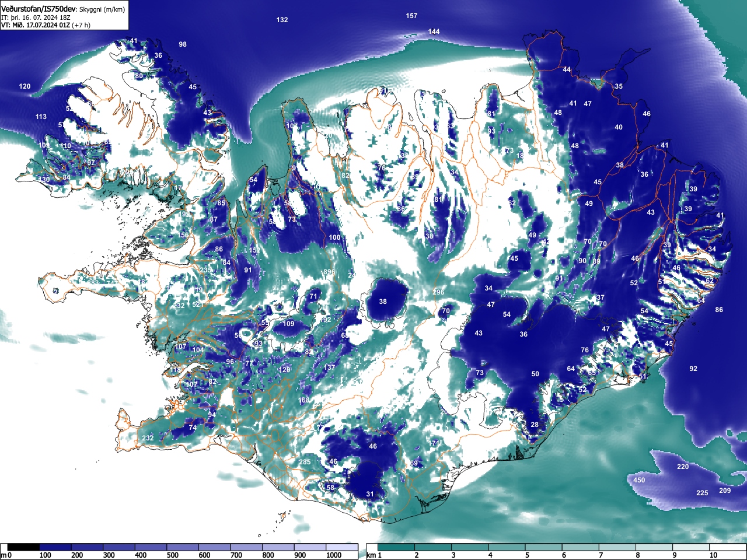This screenshot has height=560, width=747.
Task: Click the 'Skyggni (m/km)' parameter label
Action: tap(102, 9)
